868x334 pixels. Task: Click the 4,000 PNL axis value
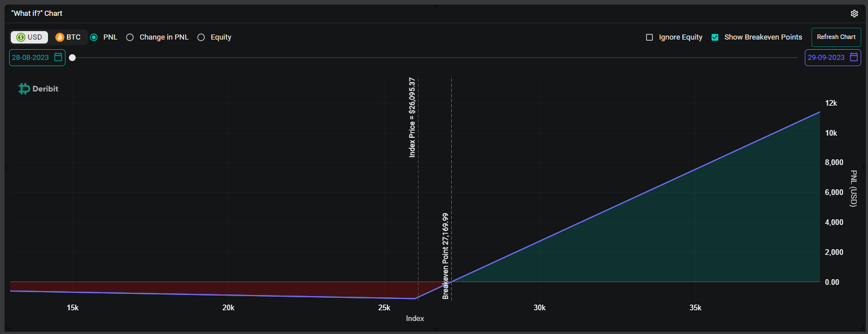[x=834, y=223]
